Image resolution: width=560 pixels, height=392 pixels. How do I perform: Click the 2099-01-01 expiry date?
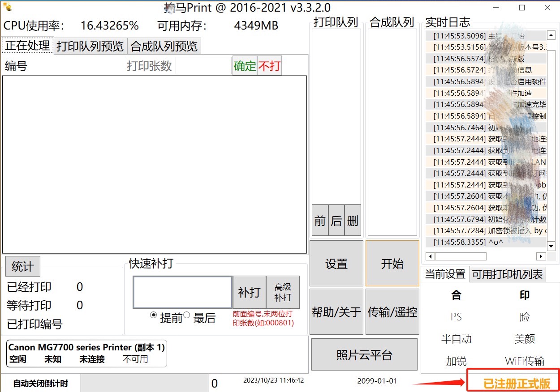point(377,381)
